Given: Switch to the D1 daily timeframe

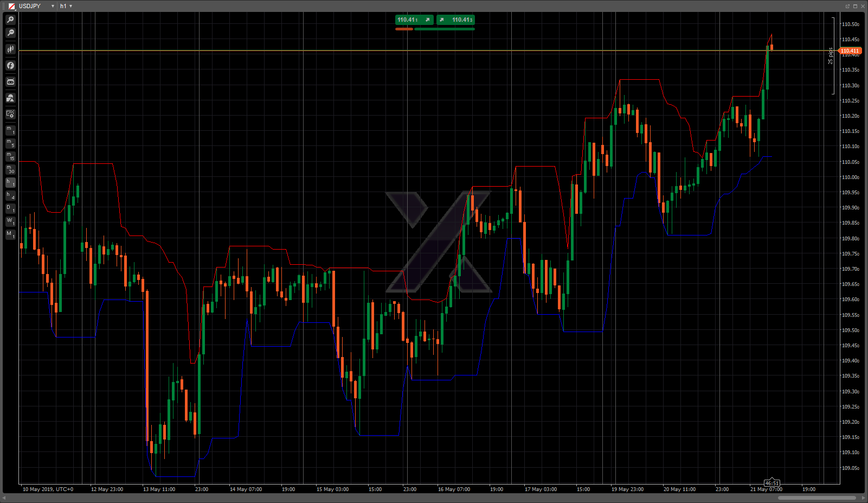Looking at the screenshot, I should coord(10,208).
